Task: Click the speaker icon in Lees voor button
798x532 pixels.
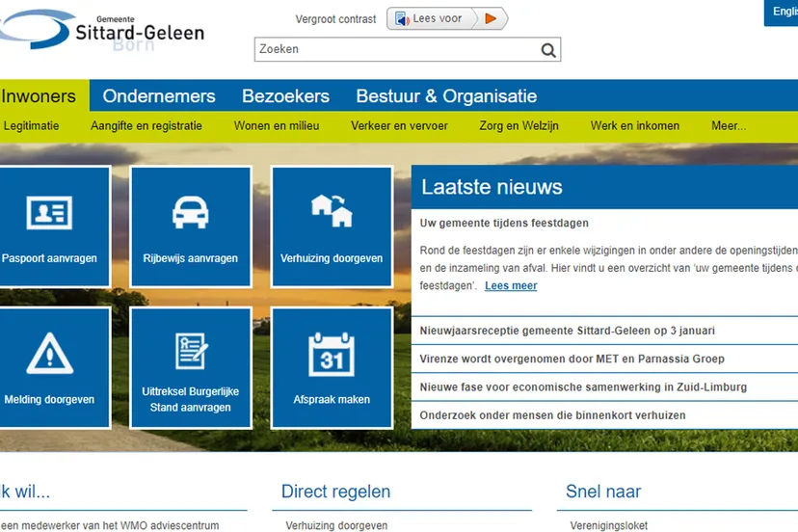Action: (402, 19)
